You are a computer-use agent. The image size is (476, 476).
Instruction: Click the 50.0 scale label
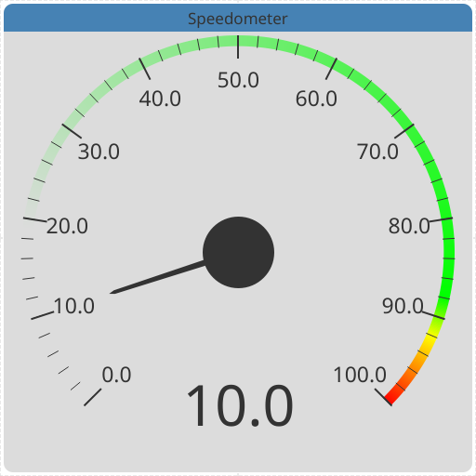238,80
